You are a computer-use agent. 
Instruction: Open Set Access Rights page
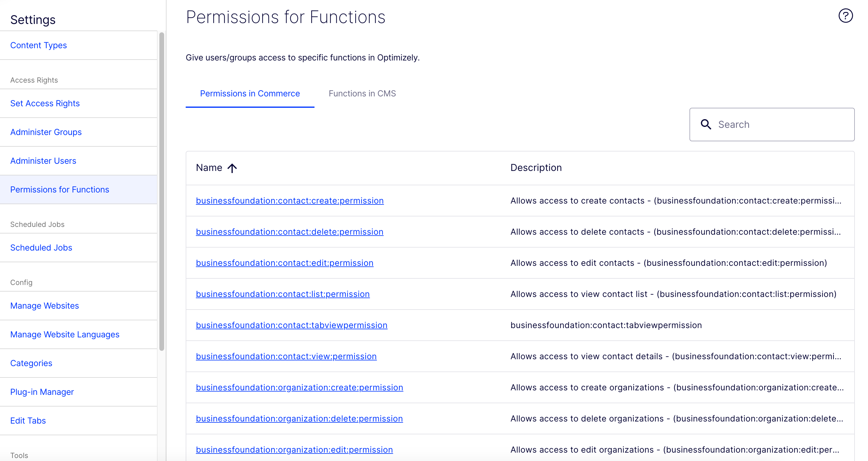click(45, 103)
